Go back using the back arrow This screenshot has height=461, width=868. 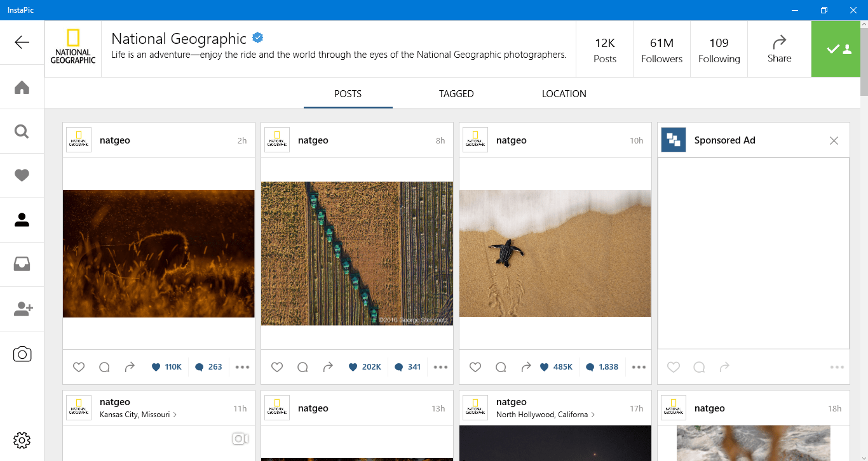click(x=22, y=43)
